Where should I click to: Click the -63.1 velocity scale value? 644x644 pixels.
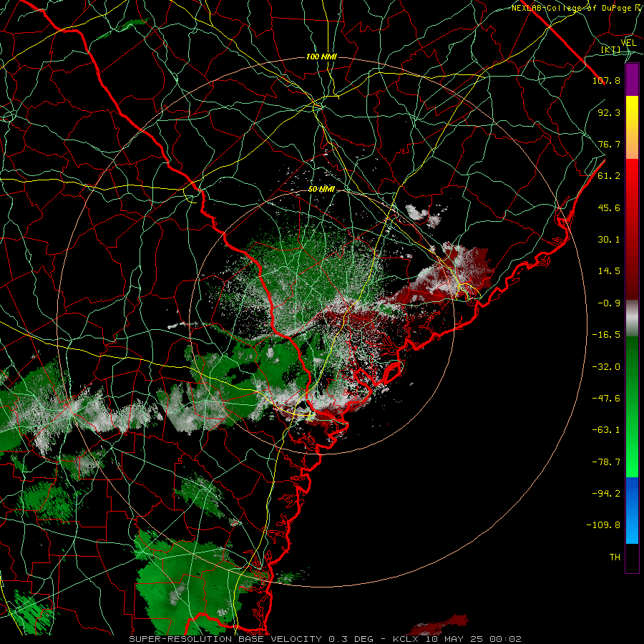point(606,430)
